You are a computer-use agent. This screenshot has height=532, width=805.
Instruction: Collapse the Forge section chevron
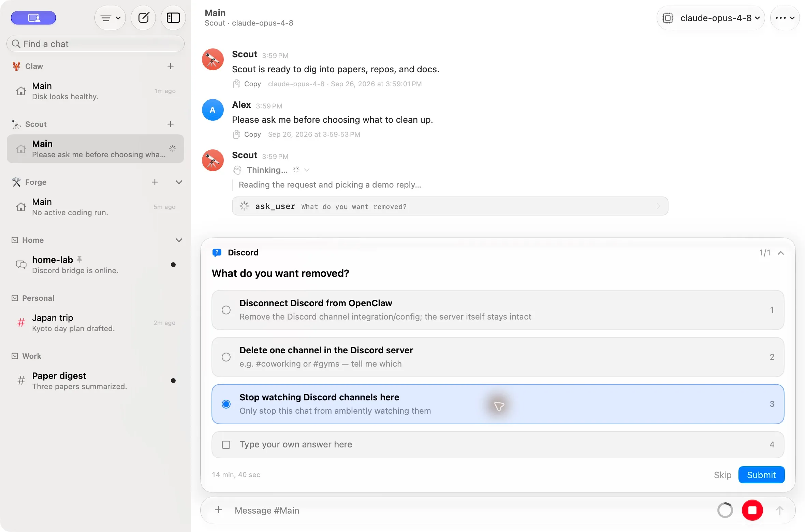pos(179,182)
